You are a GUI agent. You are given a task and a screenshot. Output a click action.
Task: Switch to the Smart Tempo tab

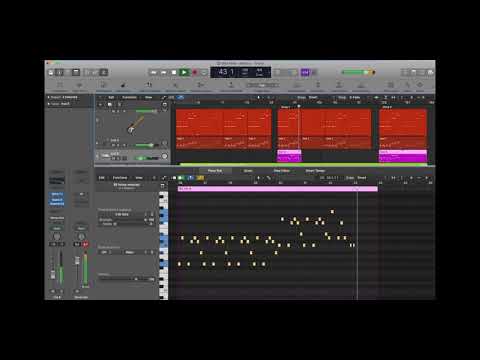(315, 171)
